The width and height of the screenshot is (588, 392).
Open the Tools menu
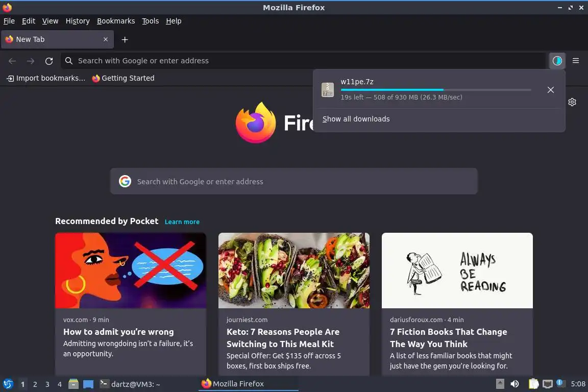[151, 21]
